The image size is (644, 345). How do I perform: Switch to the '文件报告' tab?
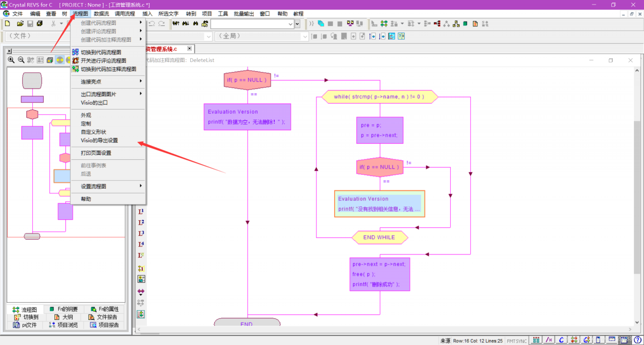coord(103,317)
